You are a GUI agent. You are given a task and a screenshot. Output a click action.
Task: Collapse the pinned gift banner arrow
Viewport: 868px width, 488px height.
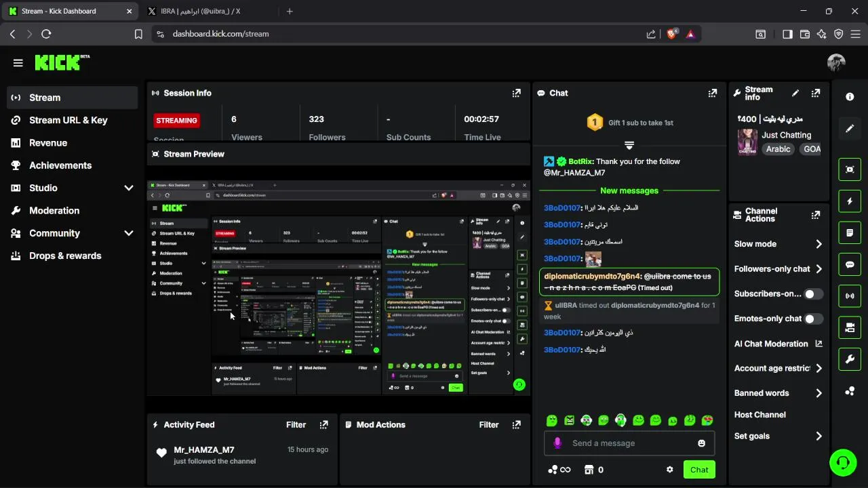(x=629, y=146)
